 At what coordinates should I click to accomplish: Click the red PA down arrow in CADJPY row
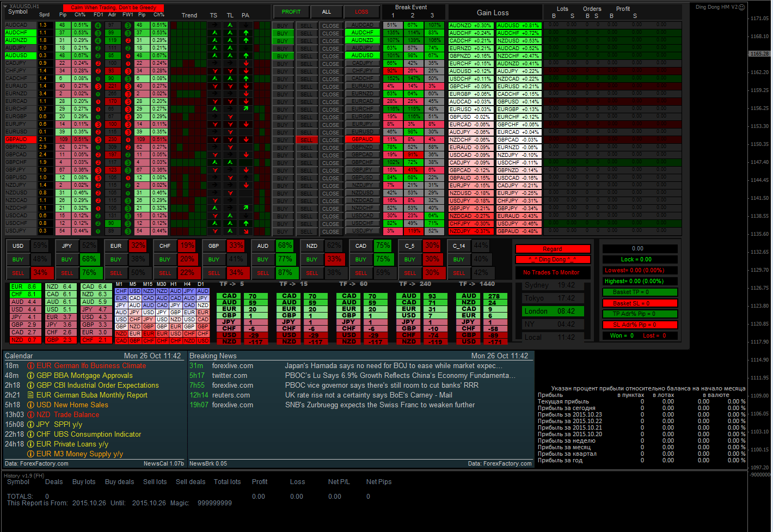[246, 63]
